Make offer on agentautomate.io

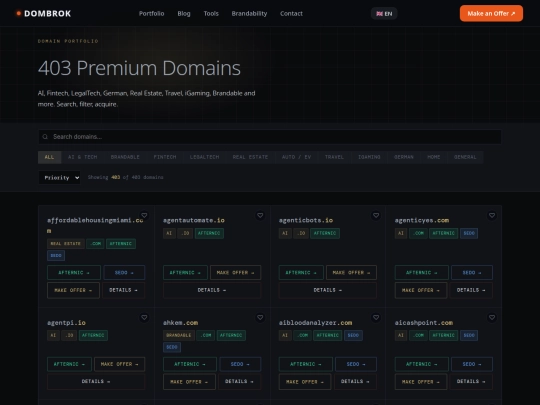236,272
